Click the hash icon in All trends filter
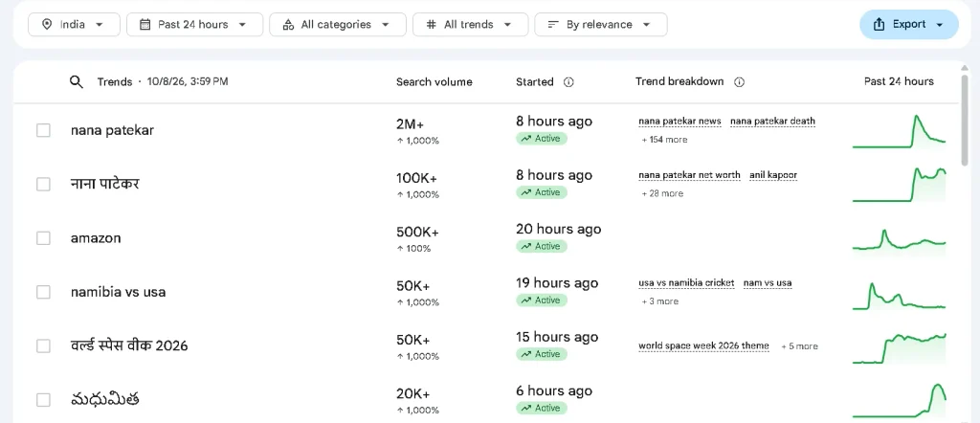980x423 pixels. (x=432, y=24)
